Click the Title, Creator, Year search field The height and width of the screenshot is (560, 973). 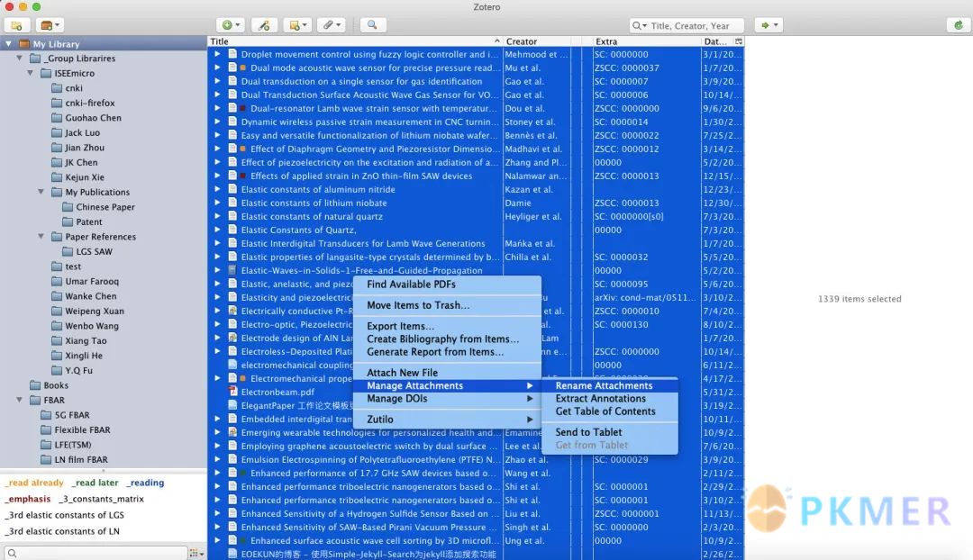687,25
